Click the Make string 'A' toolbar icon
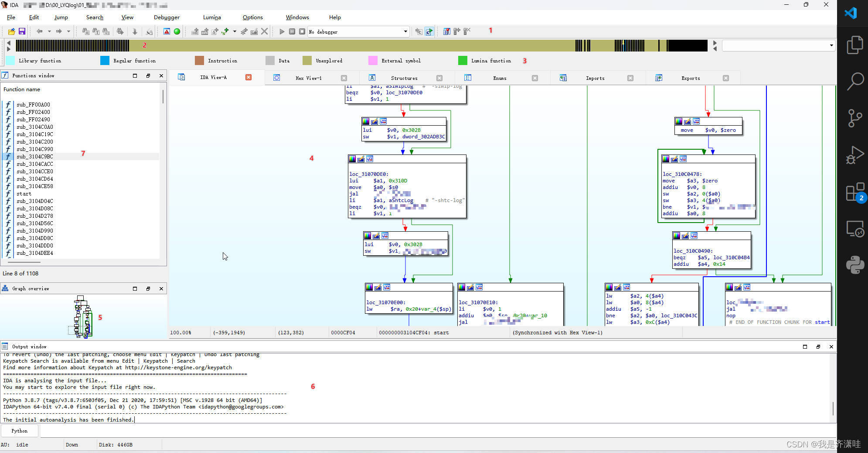 click(214, 31)
